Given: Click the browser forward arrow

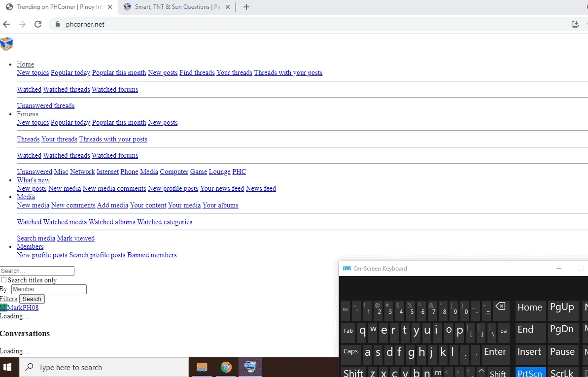Looking at the screenshot, I should point(22,24).
